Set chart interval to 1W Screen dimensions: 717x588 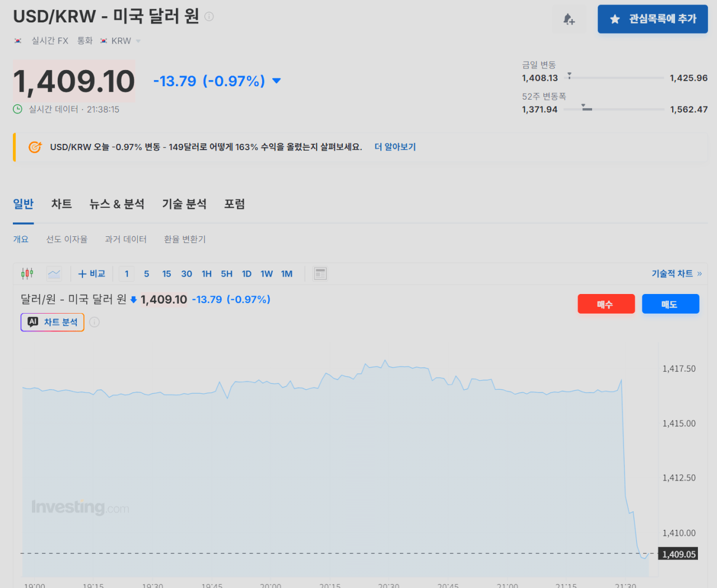coord(267,274)
